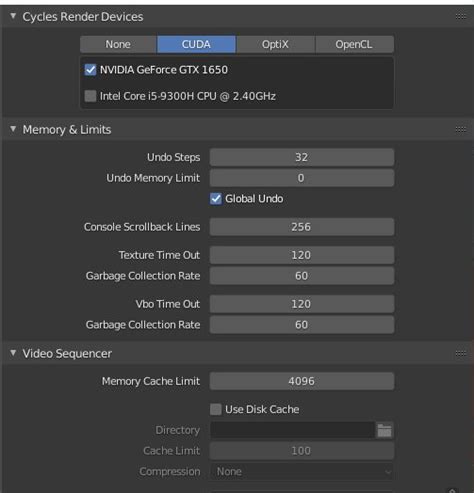
Task: Click the Disk Cache Directory input field
Action: [292, 430]
